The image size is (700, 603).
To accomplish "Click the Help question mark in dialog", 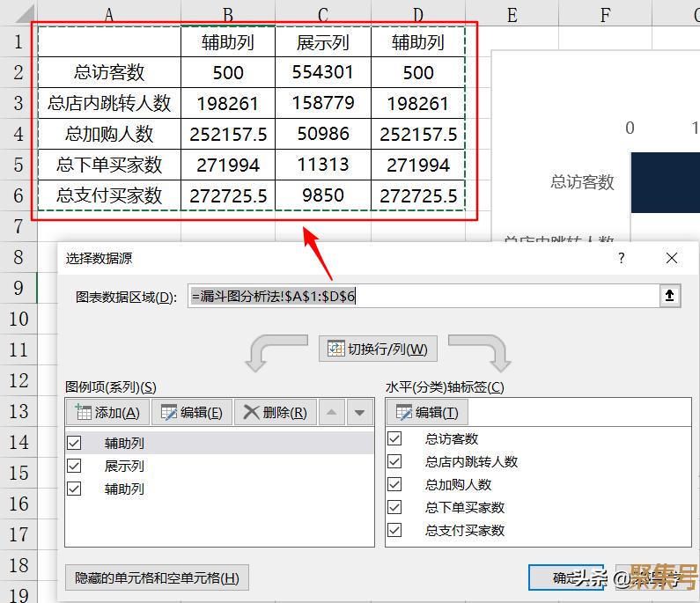I will tap(621, 258).
